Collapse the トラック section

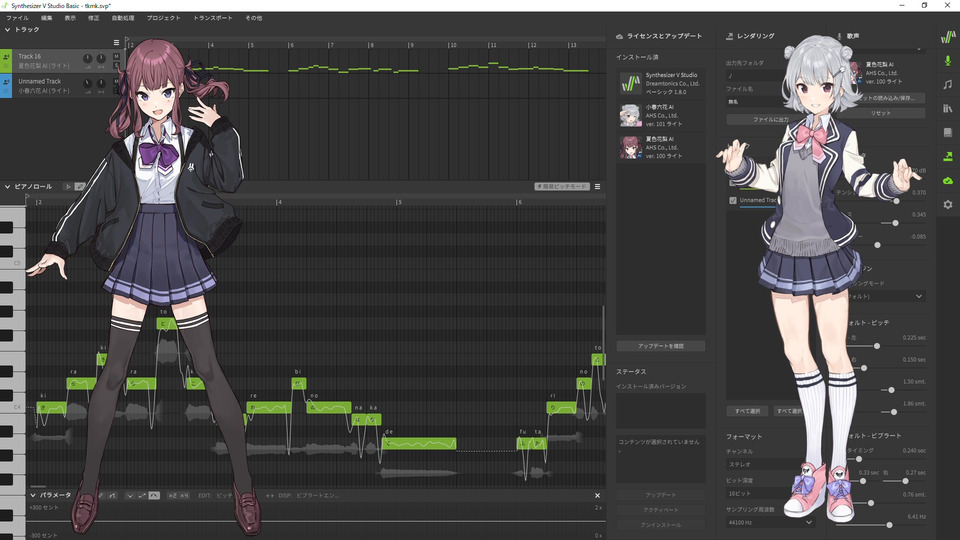tap(7, 29)
